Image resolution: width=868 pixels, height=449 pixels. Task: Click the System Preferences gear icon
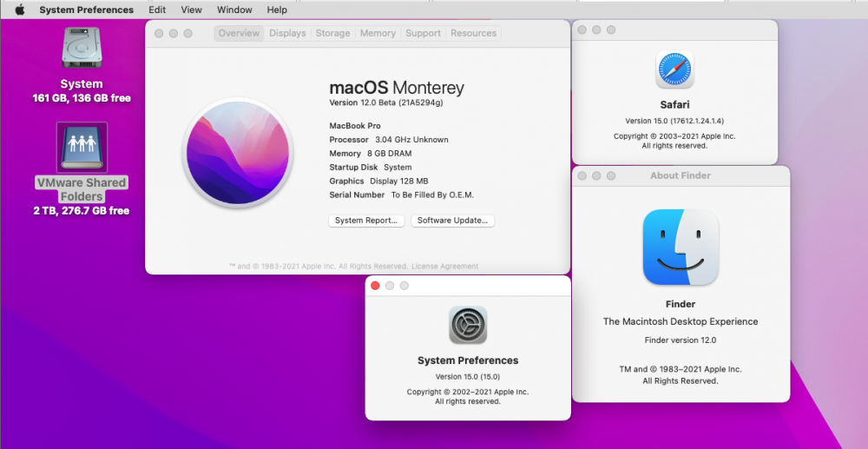pos(468,325)
